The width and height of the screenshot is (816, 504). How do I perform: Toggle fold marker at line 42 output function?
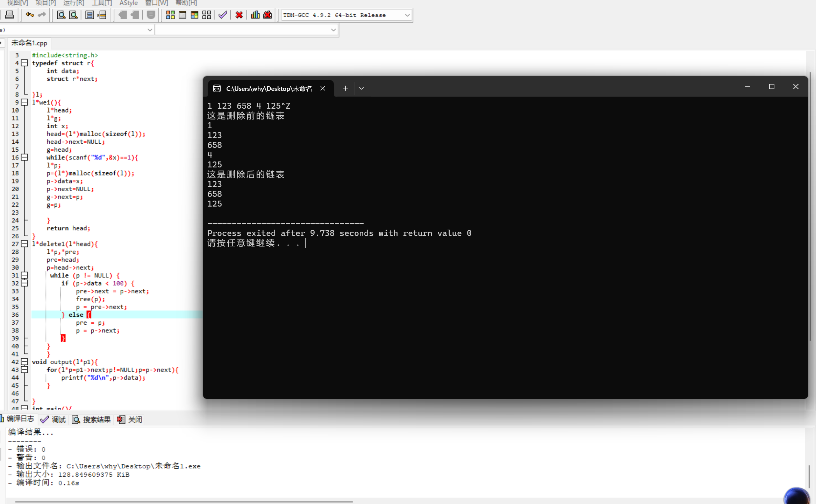point(24,362)
